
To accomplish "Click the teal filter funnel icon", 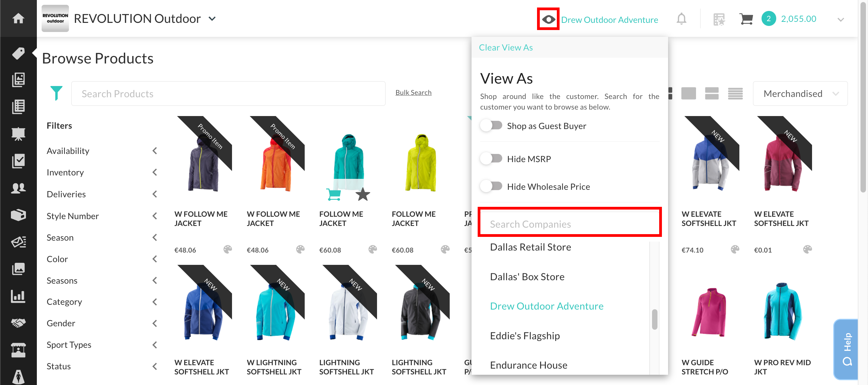I will pyautogui.click(x=56, y=93).
